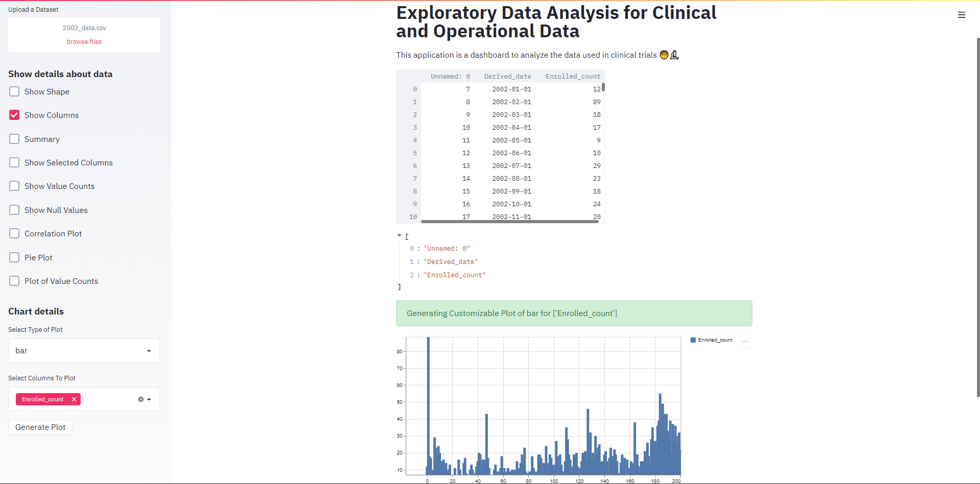Enable the Correlation Plot option
The image size is (980, 484).
tap(14, 233)
